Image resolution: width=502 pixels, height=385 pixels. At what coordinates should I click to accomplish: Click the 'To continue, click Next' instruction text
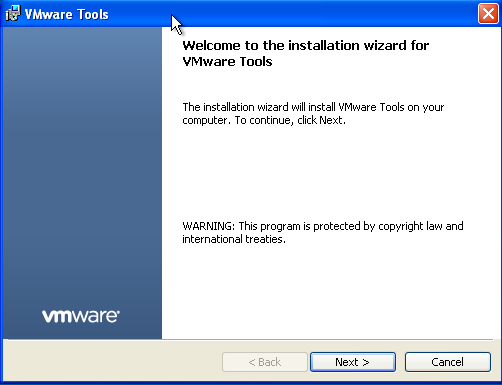(290, 120)
